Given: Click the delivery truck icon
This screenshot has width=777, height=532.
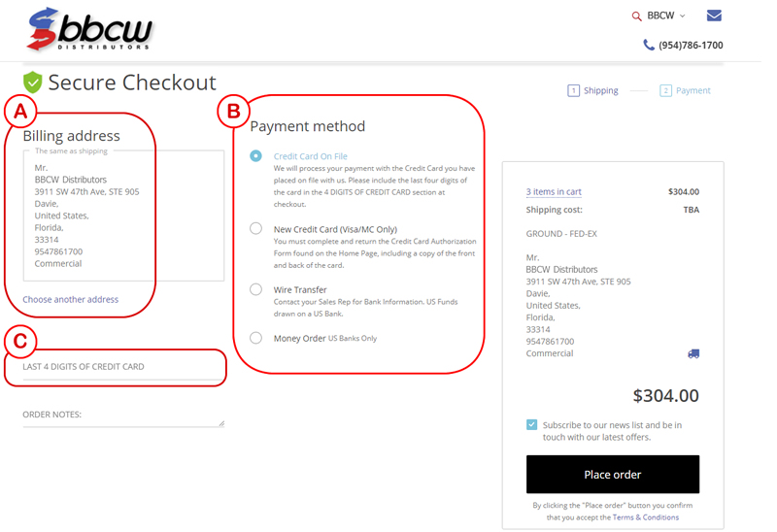Looking at the screenshot, I should (693, 353).
